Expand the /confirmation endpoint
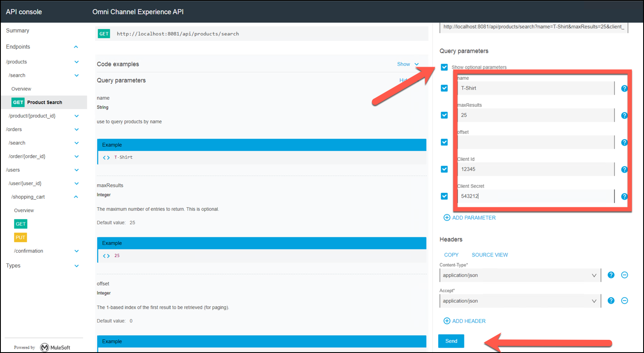 click(x=76, y=251)
